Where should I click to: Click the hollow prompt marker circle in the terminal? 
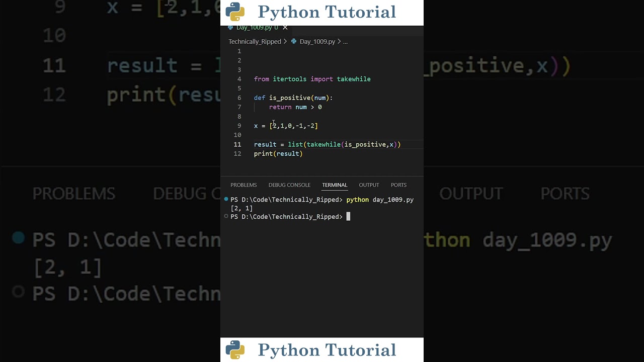click(226, 216)
